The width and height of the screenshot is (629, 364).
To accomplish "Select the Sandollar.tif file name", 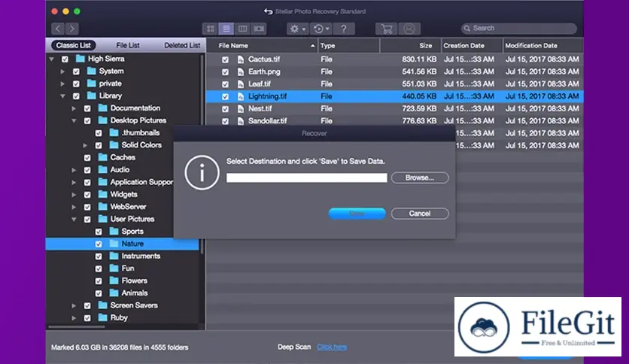I will pos(268,120).
